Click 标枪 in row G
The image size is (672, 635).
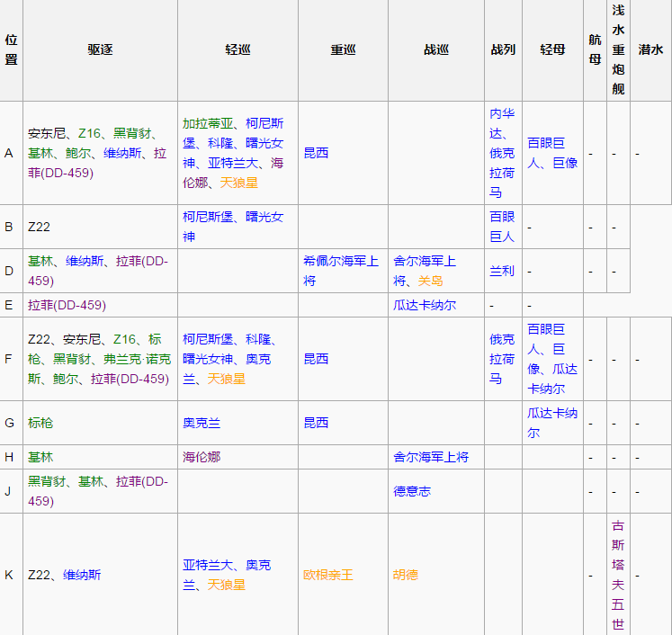click(40, 423)
